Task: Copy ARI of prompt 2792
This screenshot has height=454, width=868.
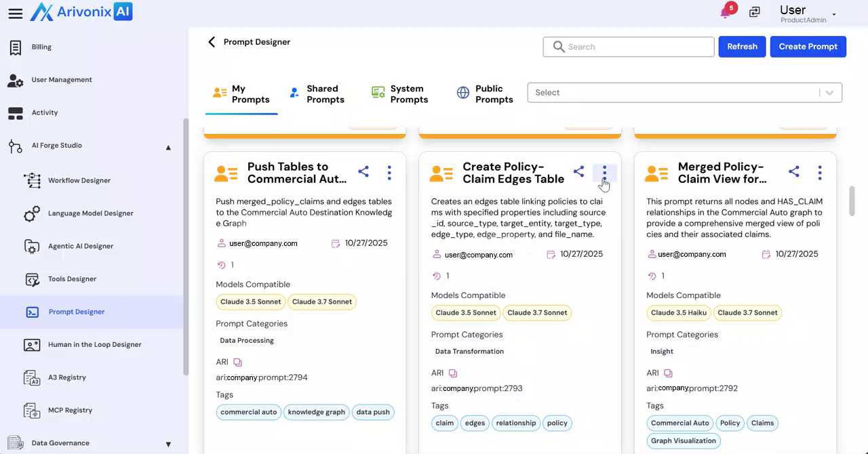Action: pos(668,373)
